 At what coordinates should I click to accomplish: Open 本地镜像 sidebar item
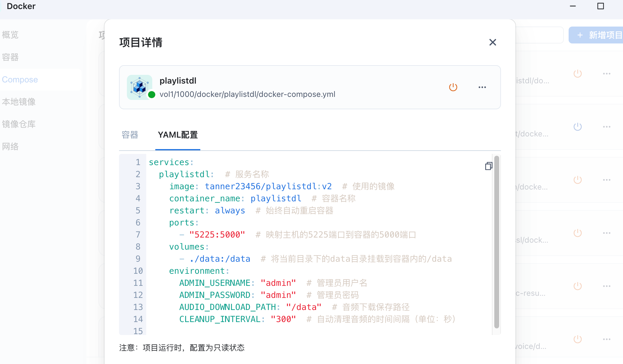pos(19,102)
